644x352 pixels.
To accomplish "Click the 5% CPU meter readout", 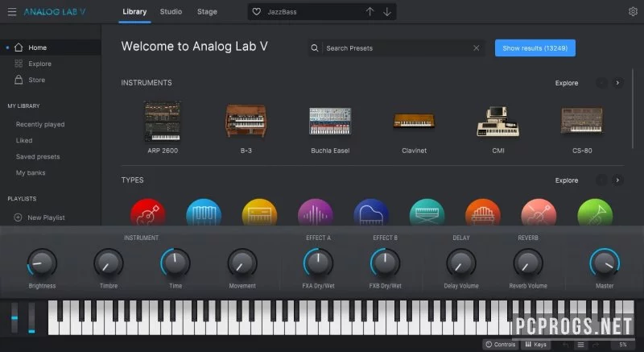I will 622,345.
